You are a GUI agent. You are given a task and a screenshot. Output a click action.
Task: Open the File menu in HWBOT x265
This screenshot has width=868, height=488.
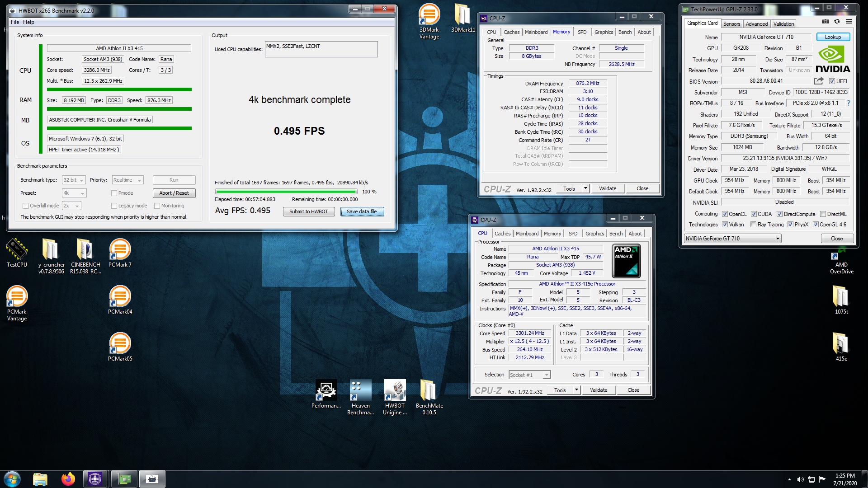coord(15,22)
